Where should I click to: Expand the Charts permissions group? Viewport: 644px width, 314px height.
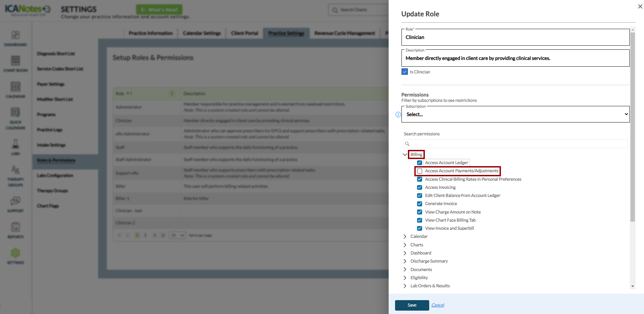point(405,245)
